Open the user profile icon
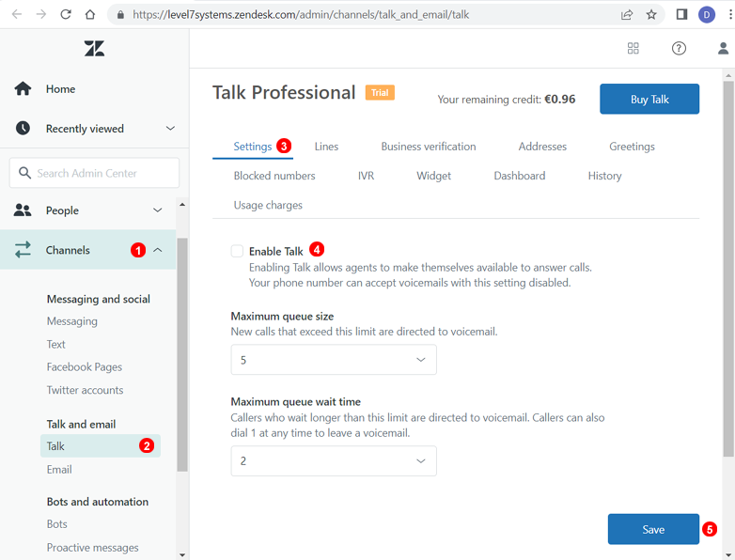Image resolution: width=735 pixels, height=560 pixels. (724, 48)
